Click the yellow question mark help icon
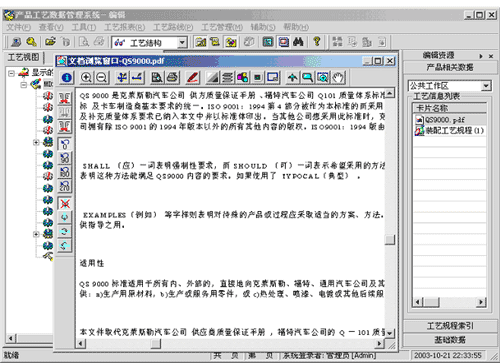Viewport: 500px width, 363px height. click(x=317, y=42)
